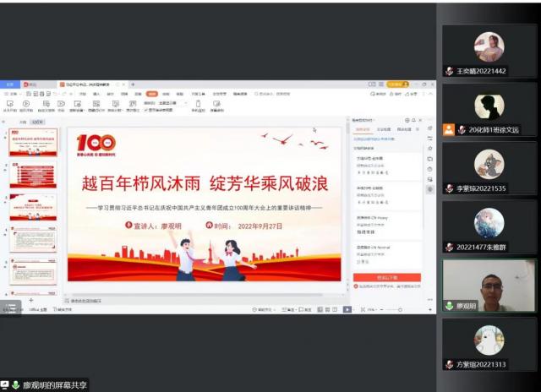541x392 pixels.
Task: Click the top icon in right sidebar strip
Action: point(430,128)
